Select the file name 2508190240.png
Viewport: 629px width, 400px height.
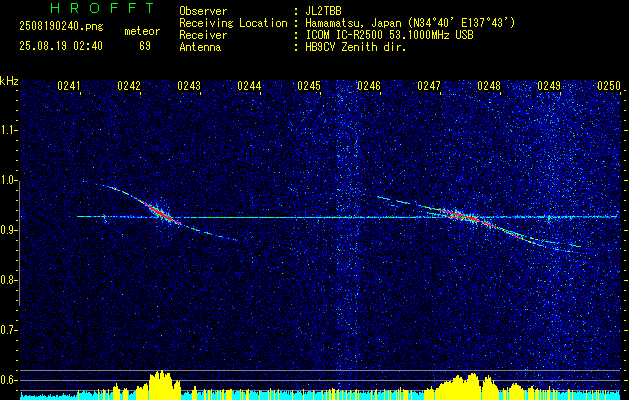(61, 27)
